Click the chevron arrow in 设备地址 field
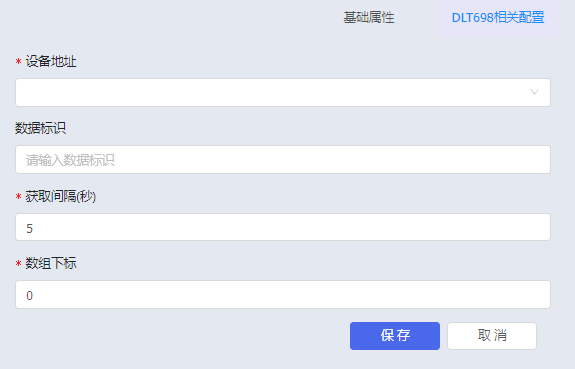The image size is (575, 369). 534,92
